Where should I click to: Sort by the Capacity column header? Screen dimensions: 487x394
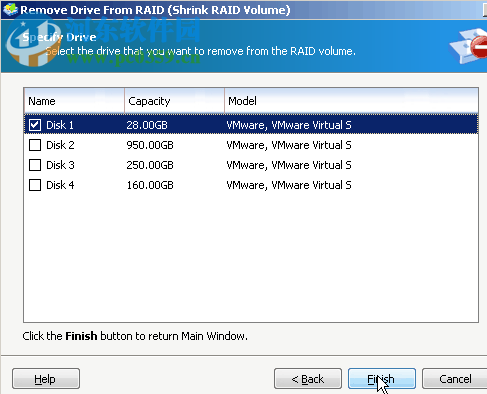click(175, 101)
